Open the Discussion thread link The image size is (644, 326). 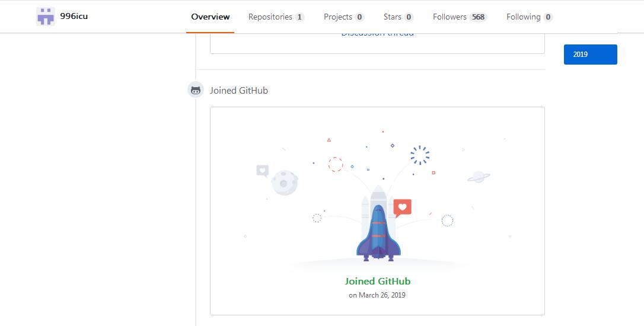click(x=378, y=34)
